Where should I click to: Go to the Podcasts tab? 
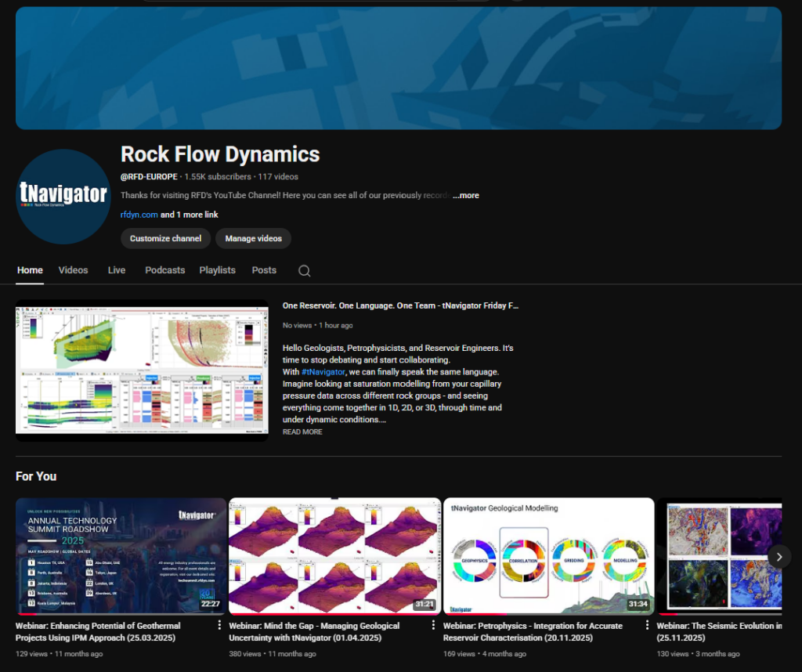[x=164, y=270]
